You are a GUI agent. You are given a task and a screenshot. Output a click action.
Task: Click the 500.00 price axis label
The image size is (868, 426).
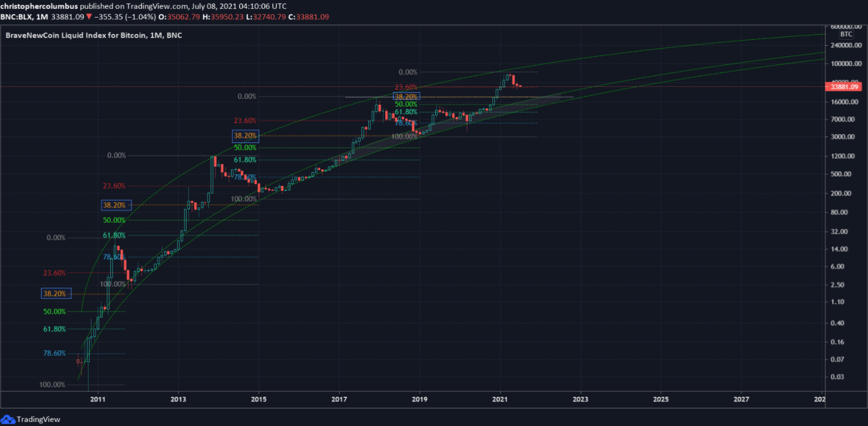pyautogui.click(x=841, y=174)
